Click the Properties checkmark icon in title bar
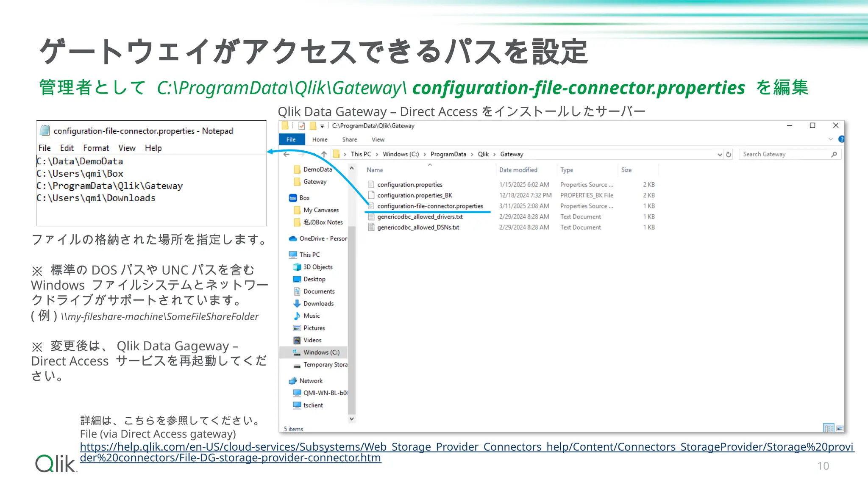The image size is (868, 488). pyautogui.click(x=302, y=126)
